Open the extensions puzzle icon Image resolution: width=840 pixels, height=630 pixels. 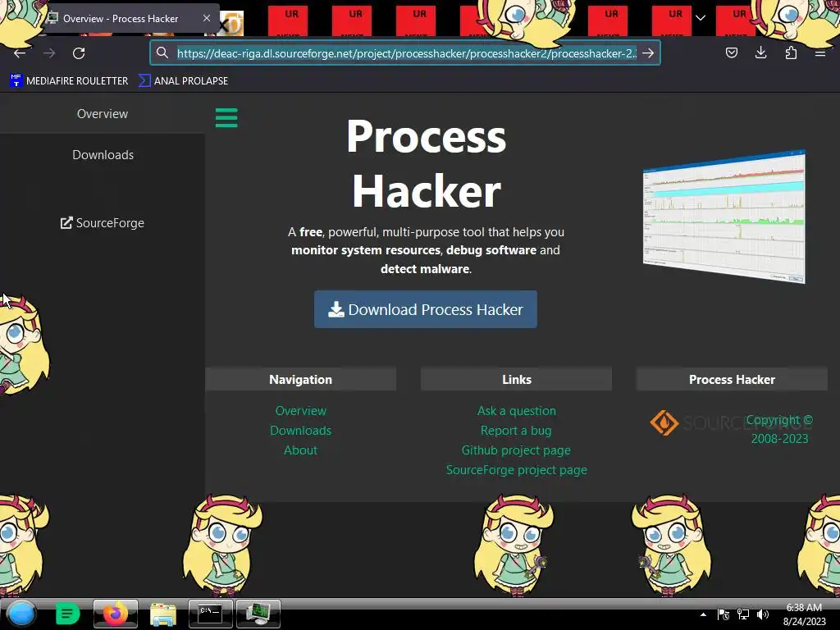[791, 52]
